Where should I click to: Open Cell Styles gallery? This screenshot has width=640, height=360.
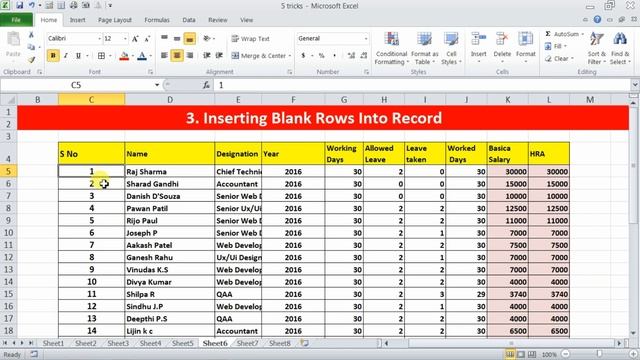(x=451, y=48)
